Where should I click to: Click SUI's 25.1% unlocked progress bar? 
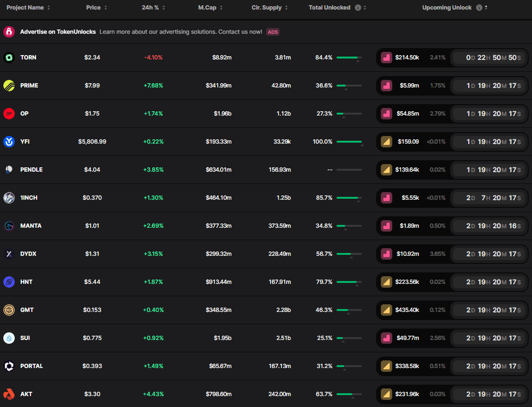349,338
